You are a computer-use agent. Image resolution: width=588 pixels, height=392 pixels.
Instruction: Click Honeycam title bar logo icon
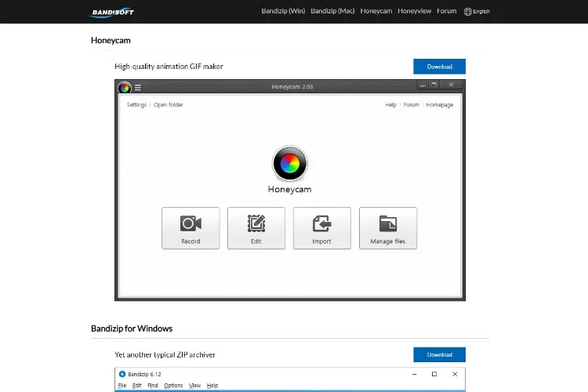(125, 88)
